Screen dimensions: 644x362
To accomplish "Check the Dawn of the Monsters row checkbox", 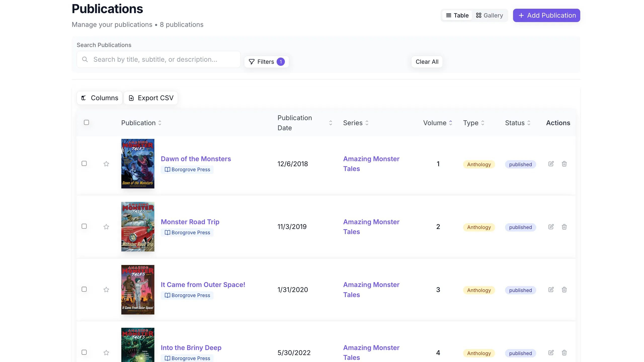I will click(84, 163).
